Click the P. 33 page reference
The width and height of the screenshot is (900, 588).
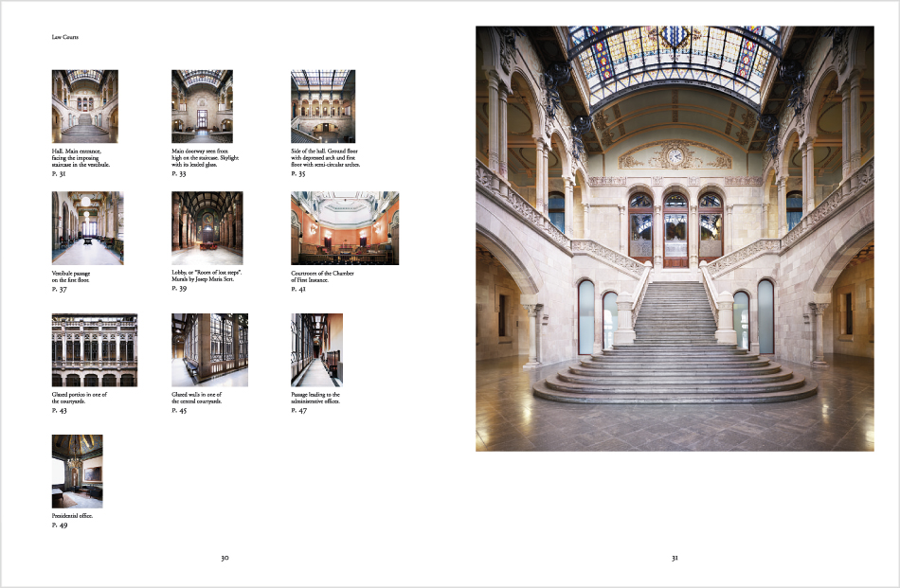tap(179, 174)
